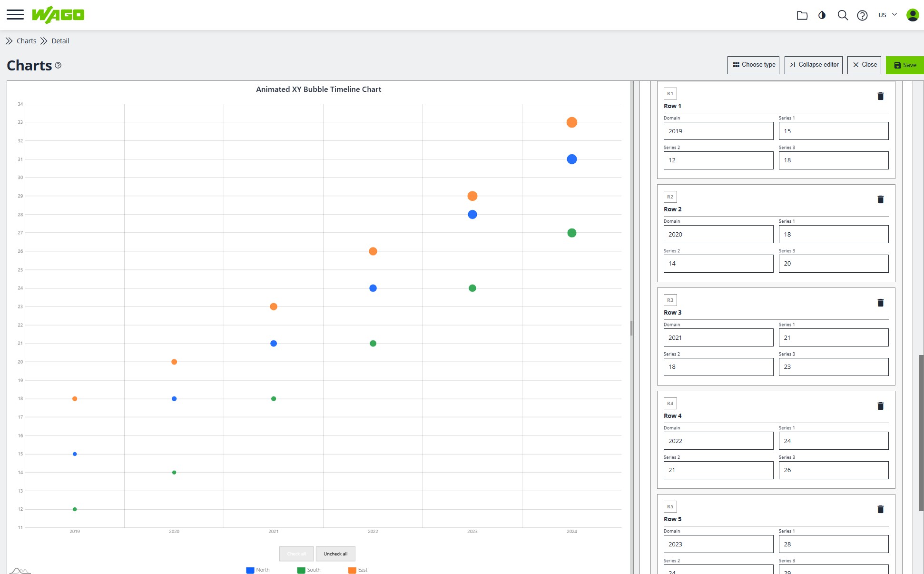Open the search magnifier icon

[x=843, y=15]
